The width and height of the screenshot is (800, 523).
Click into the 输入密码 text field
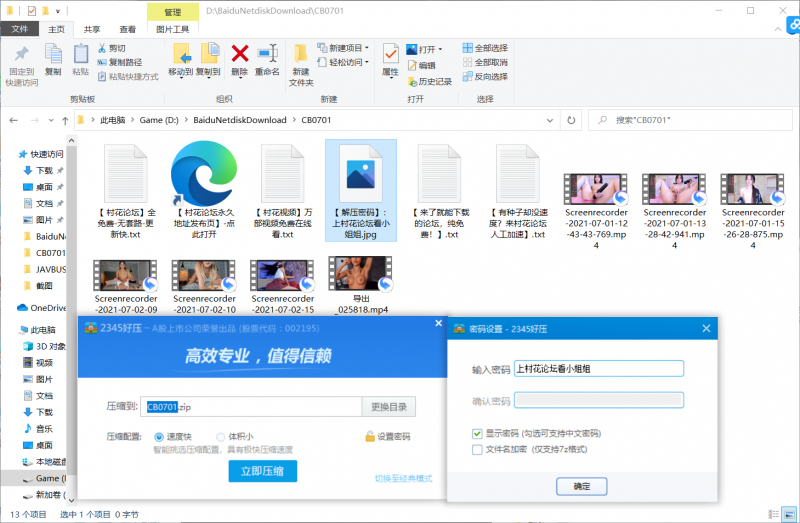[x=598, y=368]
